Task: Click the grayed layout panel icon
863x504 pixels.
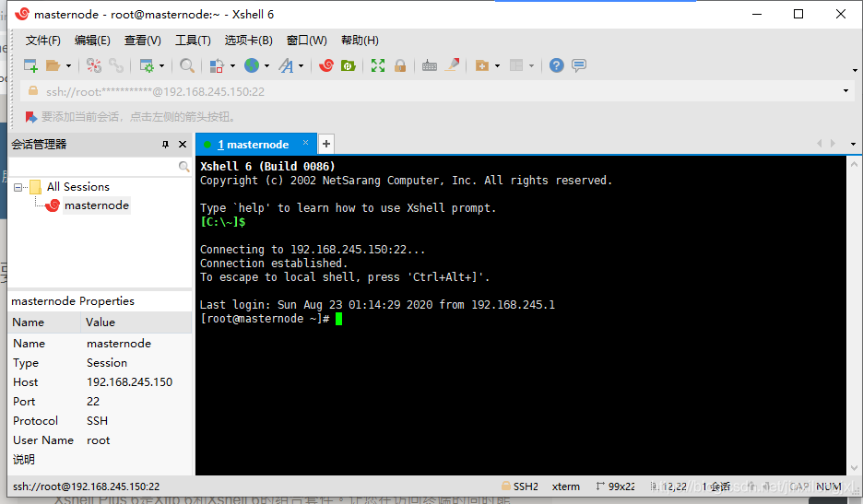Action: [516, 65]
